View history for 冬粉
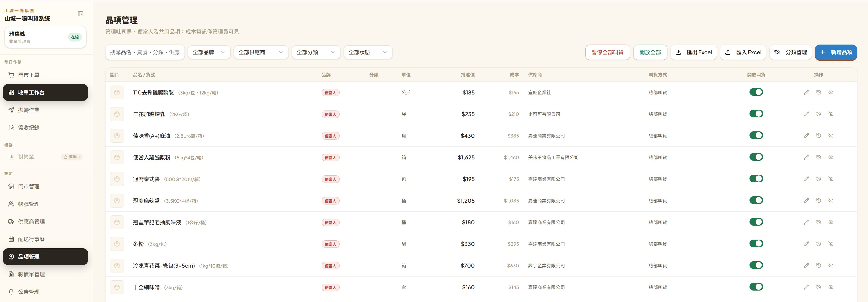The width and height of the screenshot is (868, 302). [x=819, y=244]
